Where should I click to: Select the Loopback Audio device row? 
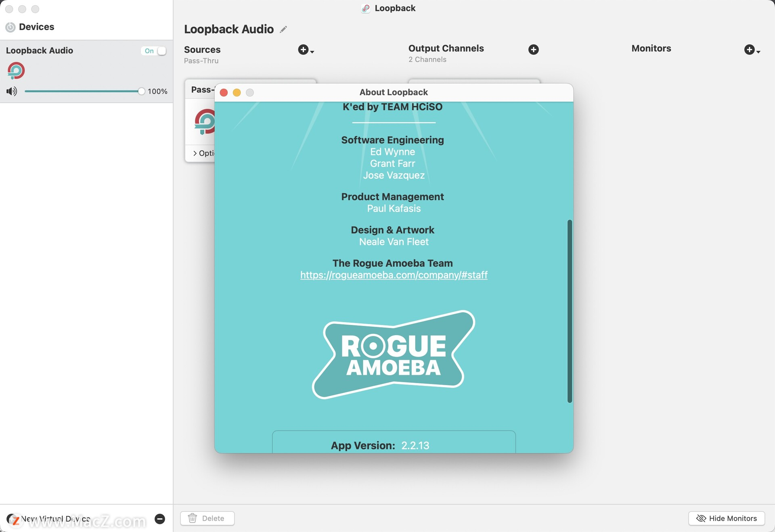86,71
